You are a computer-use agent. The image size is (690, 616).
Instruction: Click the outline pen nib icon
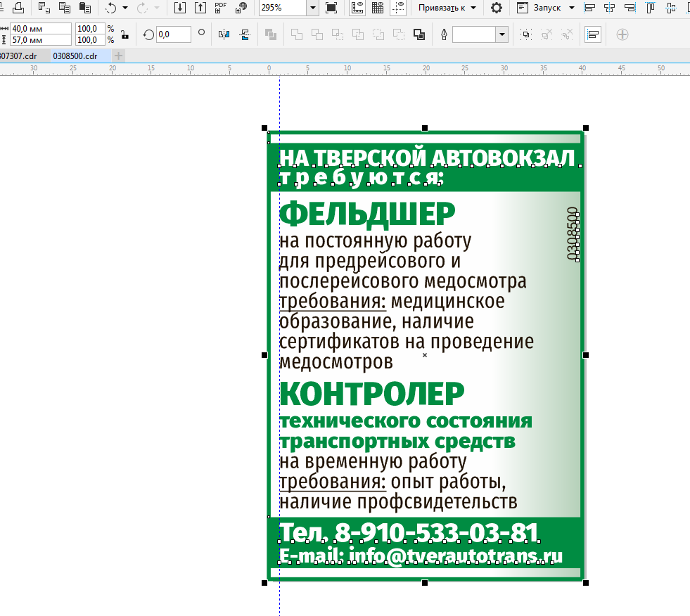click(444, 34)
